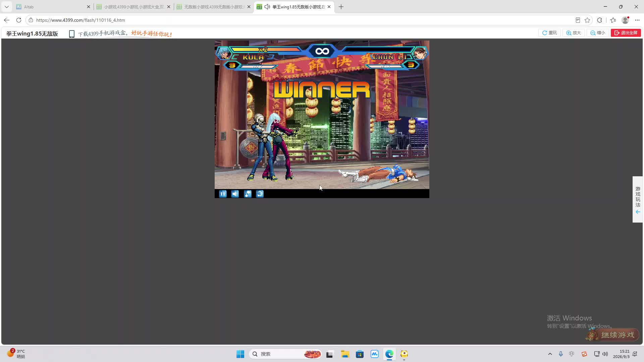
Task: Open the favorites list icon
Action: point(613,20)
